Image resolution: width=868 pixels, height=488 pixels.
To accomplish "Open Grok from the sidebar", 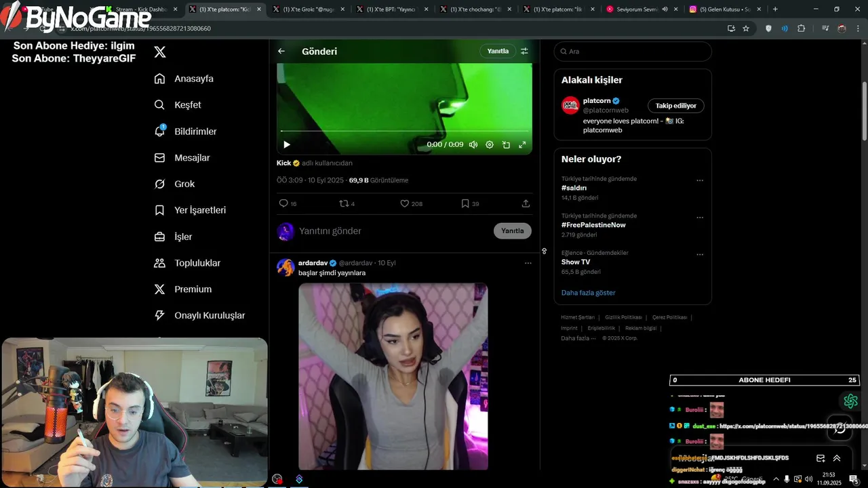I will [x=174, y=184].
